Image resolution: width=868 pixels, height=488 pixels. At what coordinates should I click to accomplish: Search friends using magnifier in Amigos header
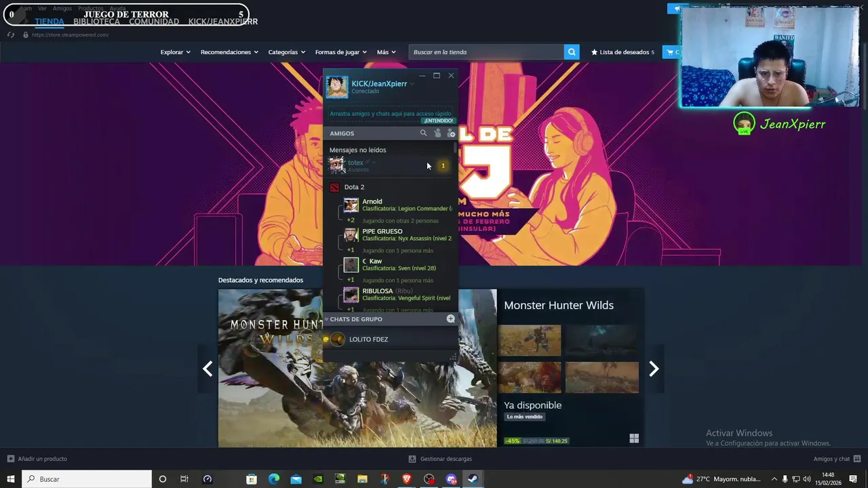[x=423, y=134]
